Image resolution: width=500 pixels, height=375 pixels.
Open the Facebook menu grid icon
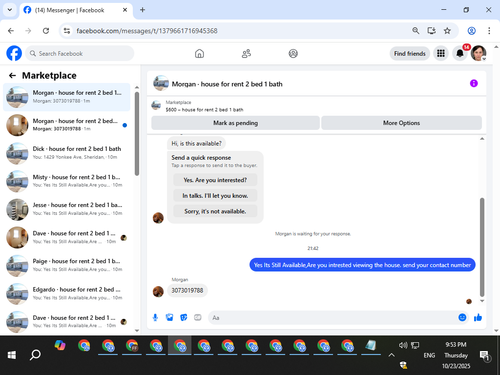click(441, 53)
